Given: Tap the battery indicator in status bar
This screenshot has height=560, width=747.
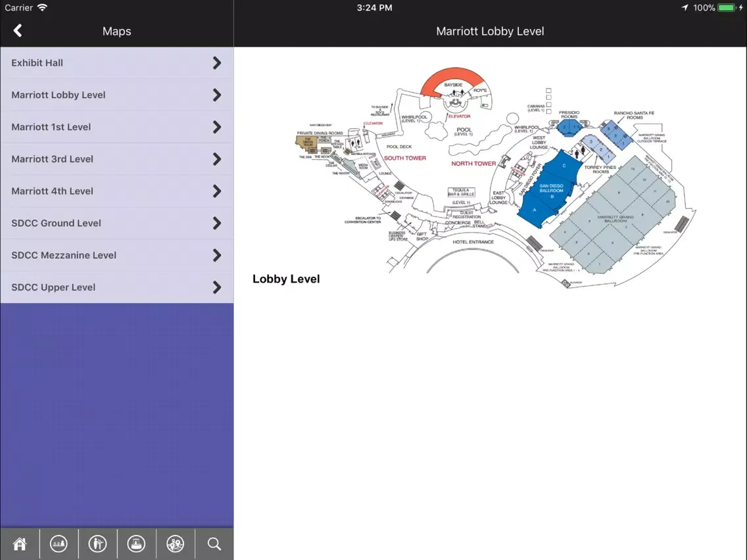Looking at the screenshot, I should (x=727, y=8).
